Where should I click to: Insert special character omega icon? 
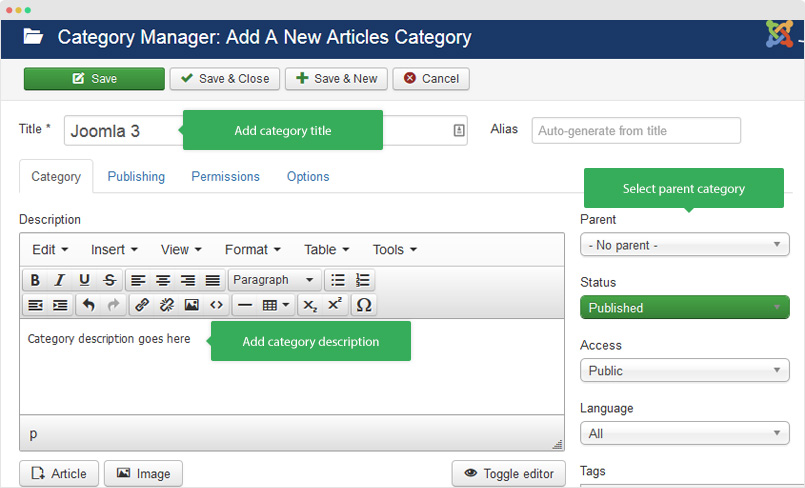click(x=363, y=305)
